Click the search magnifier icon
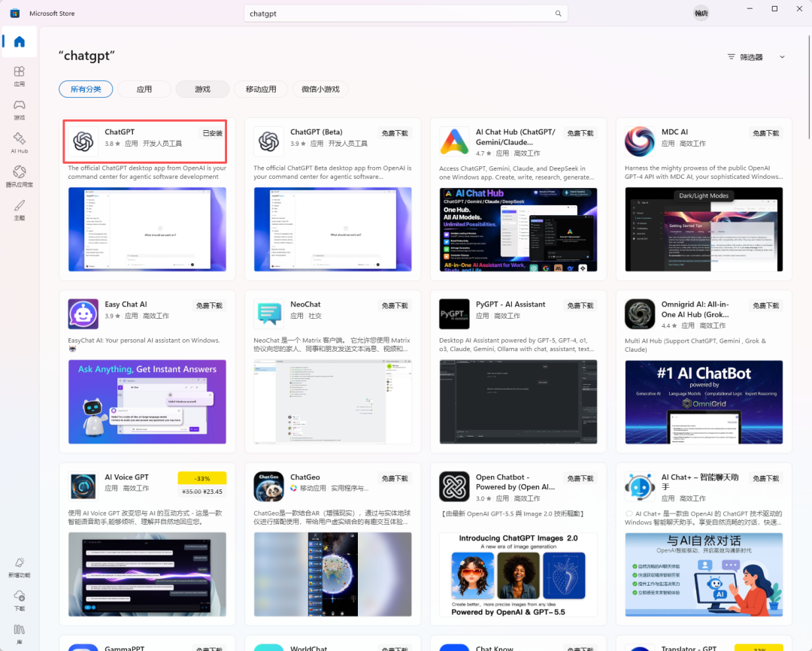Screen dimensions: 812x651 tap(558, 14)
